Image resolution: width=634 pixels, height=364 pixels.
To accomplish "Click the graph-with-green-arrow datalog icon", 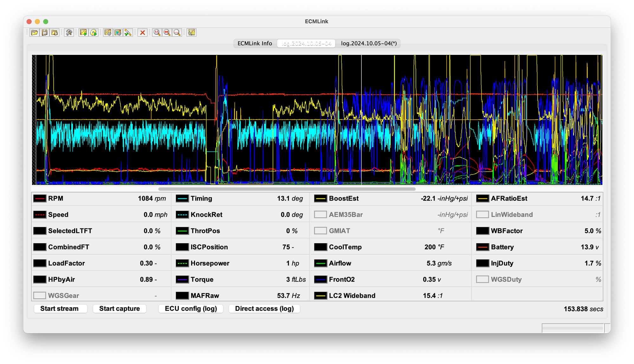I will tap(83, 32).
